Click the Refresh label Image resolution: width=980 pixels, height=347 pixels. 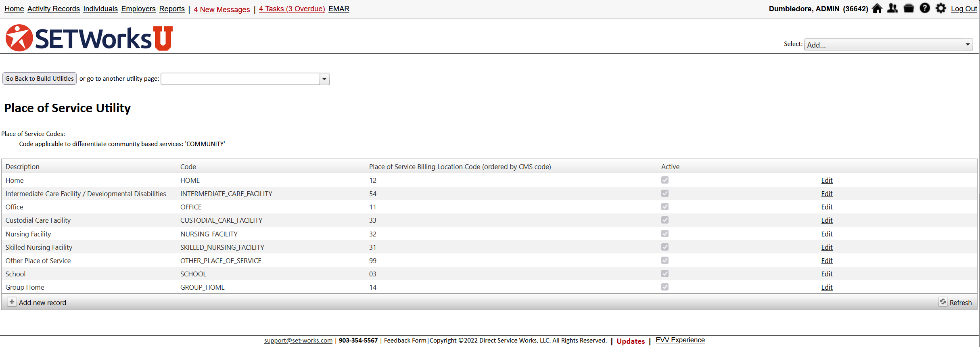[x=961, y=303]
